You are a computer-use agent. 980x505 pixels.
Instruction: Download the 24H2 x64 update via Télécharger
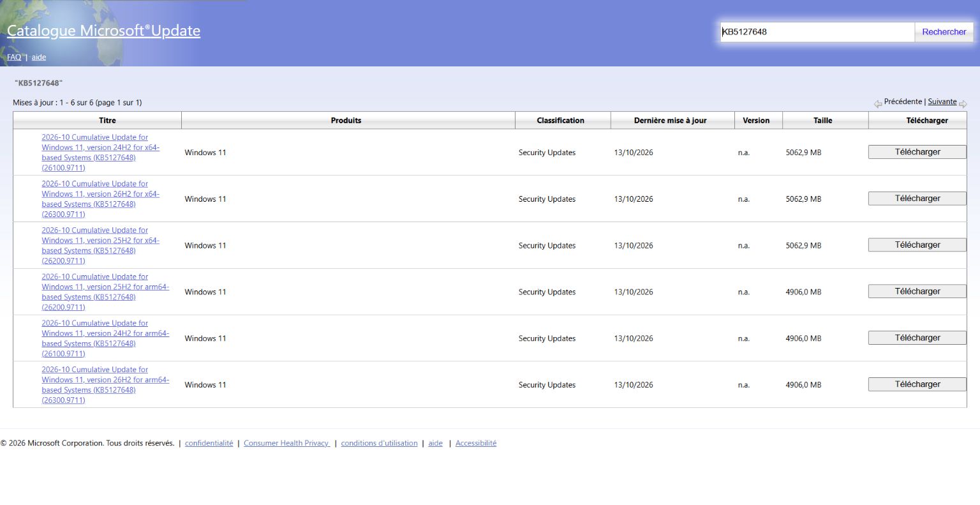[917, 152]
